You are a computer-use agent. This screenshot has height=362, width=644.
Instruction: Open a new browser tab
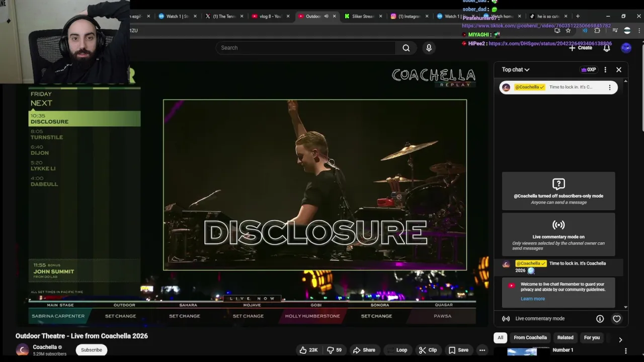(x=578, y=16)
